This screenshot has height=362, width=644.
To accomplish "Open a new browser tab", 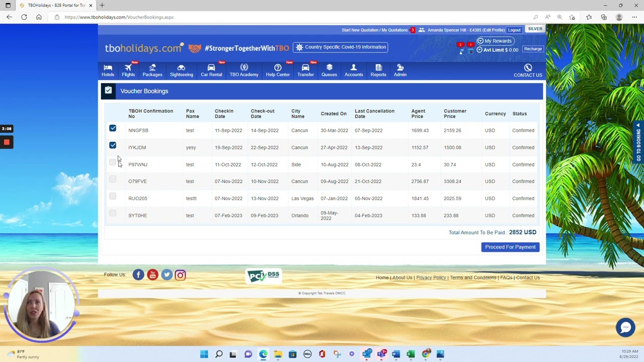I will (x=102, y=5).
